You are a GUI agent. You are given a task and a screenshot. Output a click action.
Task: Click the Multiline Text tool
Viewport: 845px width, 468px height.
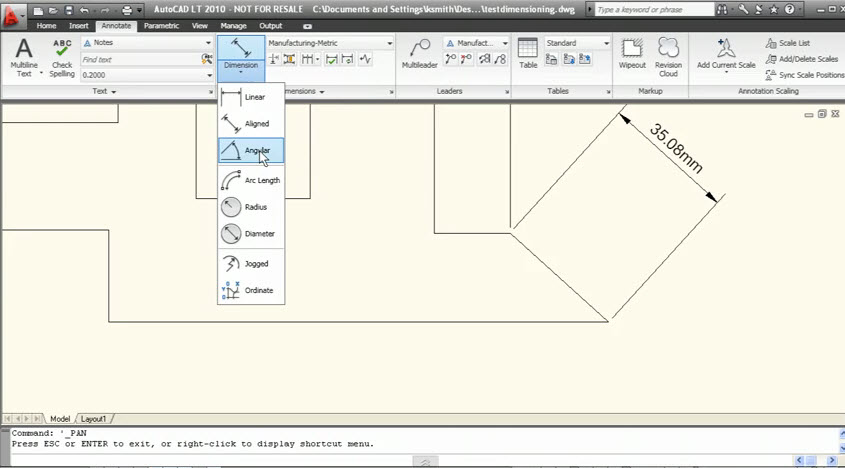tap(24, 58)
